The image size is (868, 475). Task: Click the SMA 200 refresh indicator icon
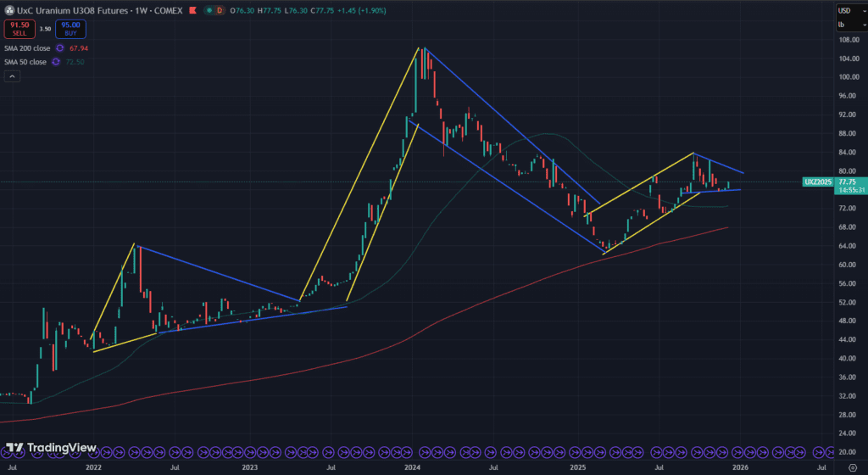(60, 48)
